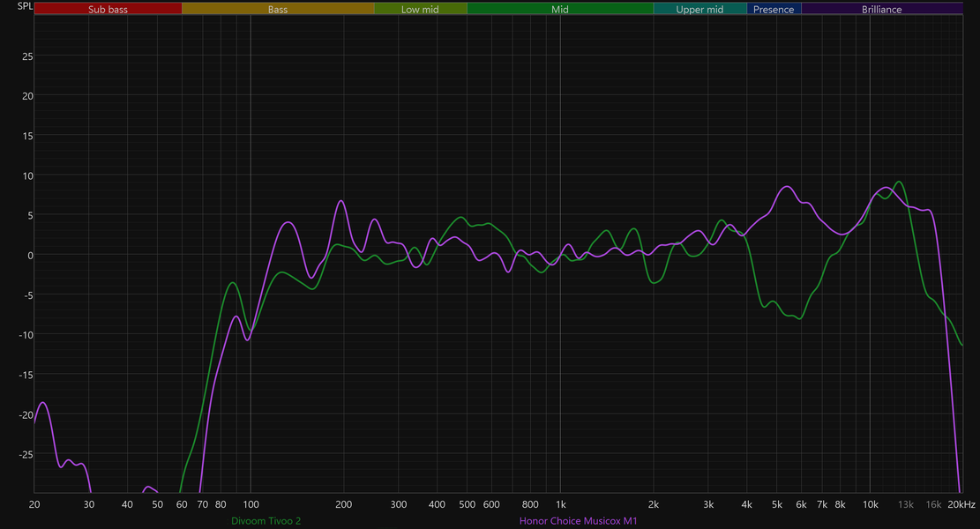Click the 0 dB level label
Viewport: 980px width, 529px height.
tap(30, 256)
